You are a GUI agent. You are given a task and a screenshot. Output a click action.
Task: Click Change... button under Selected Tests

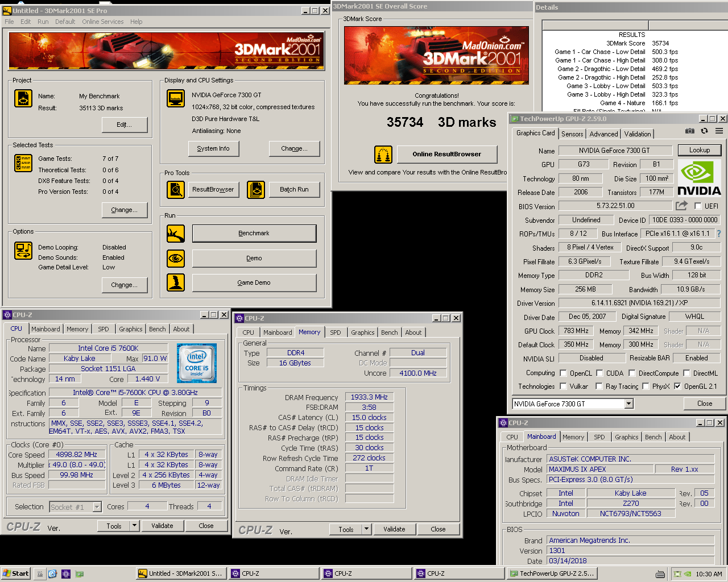click(124, 210)
